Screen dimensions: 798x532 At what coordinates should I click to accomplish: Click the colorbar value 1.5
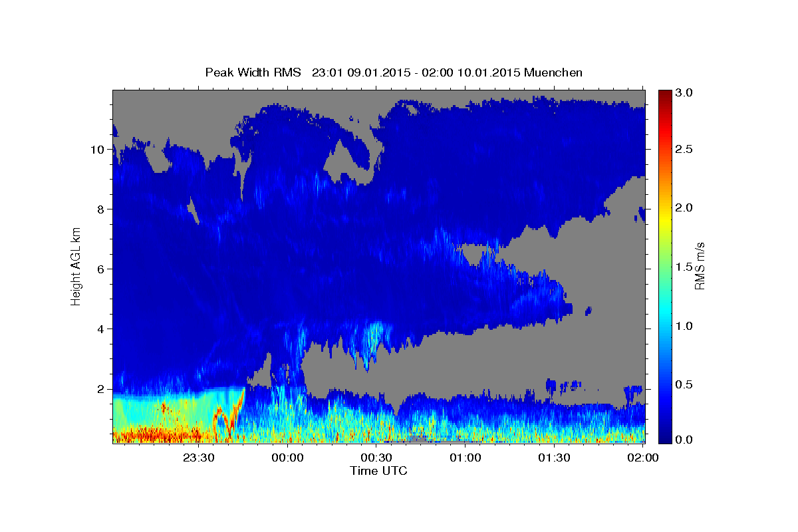(x=684, y=267)
